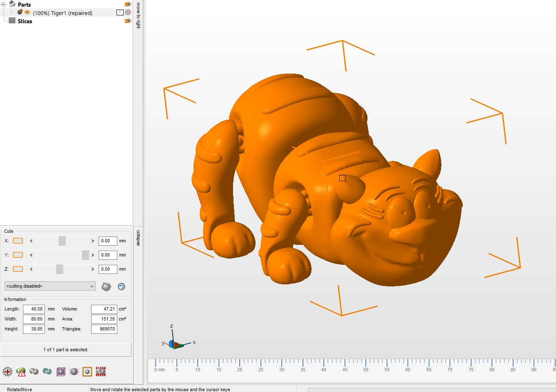The image size is (556, 392).
Task: Open the repair tool (gear with red cross)
Action: (x=7, y=372)
